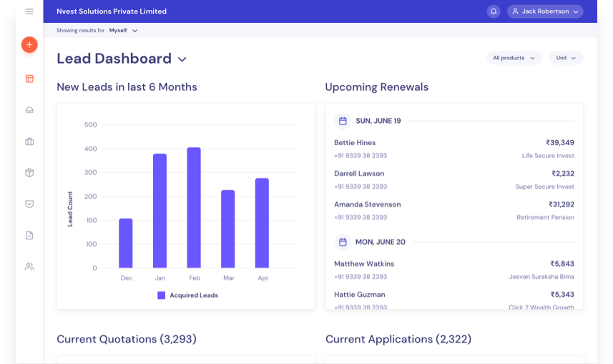This screenshot has height=364, width=613.
Task: Open the document file sidebar icon
Action: (29, 235)
